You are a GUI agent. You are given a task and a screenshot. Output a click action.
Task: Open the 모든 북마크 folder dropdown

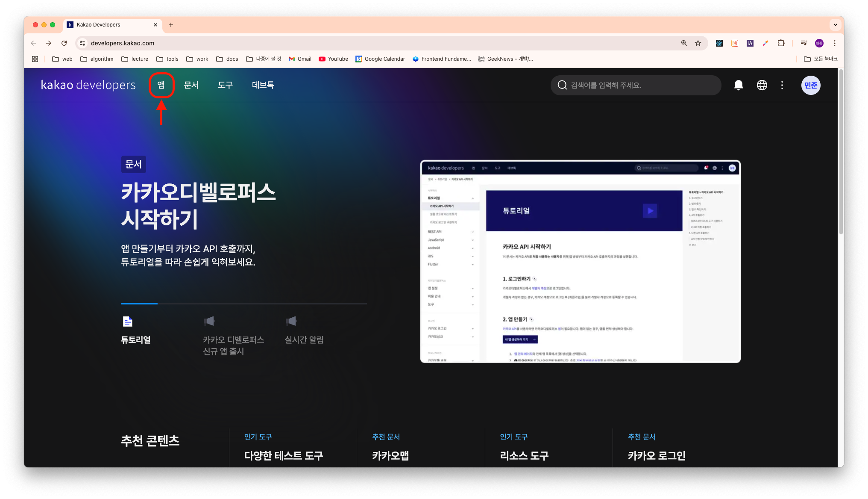tap(820, 59)
